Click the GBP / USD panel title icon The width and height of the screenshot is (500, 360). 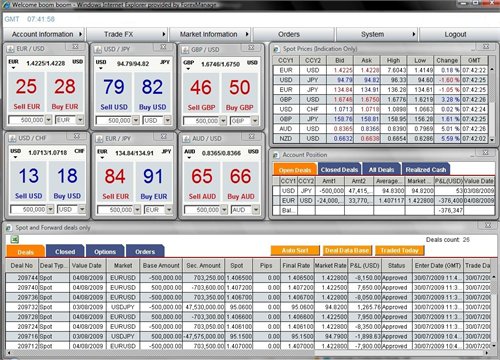(185, 50)
